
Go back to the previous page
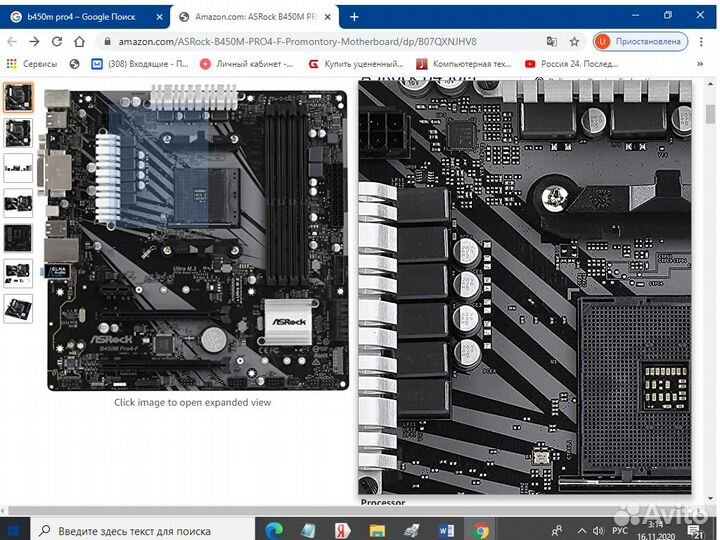12,42
